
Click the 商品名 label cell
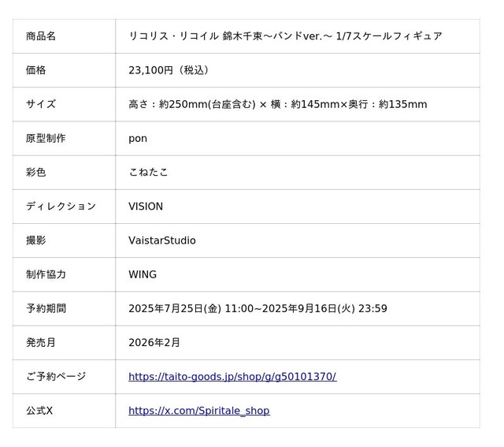[x=64, y=36]
